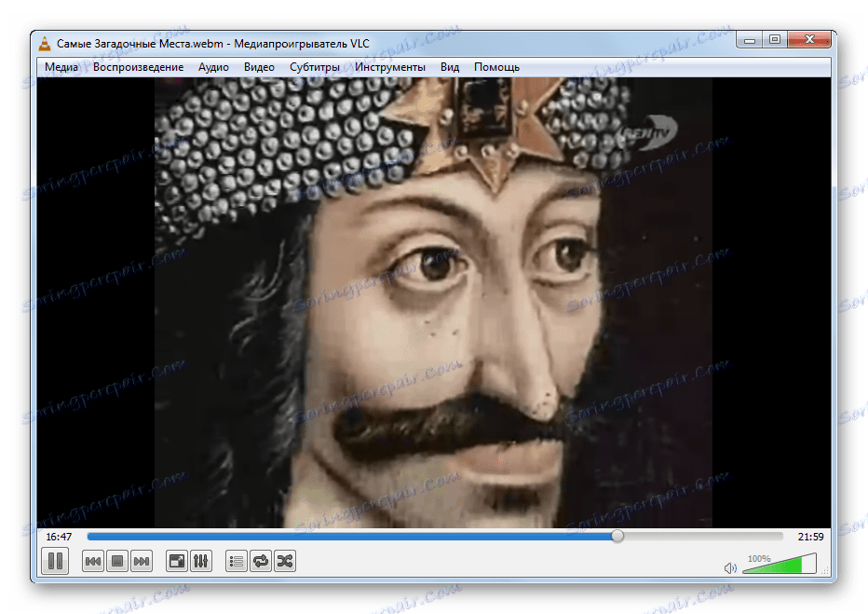Image resolution: width=868 pixels, height=614 pixels.
Task: Open the Медиа menu
Action: pos(61,67)
